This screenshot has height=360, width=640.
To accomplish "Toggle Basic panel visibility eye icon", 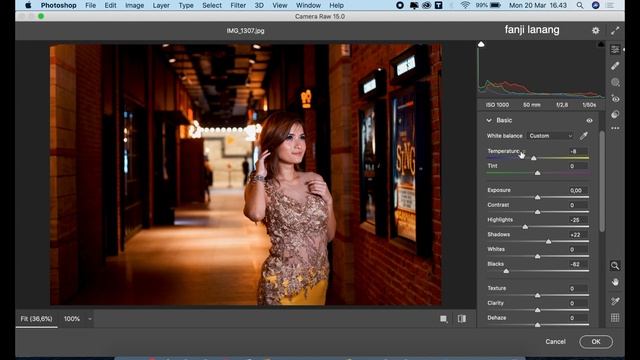I will pyautogui.click(x=589, y=120).
